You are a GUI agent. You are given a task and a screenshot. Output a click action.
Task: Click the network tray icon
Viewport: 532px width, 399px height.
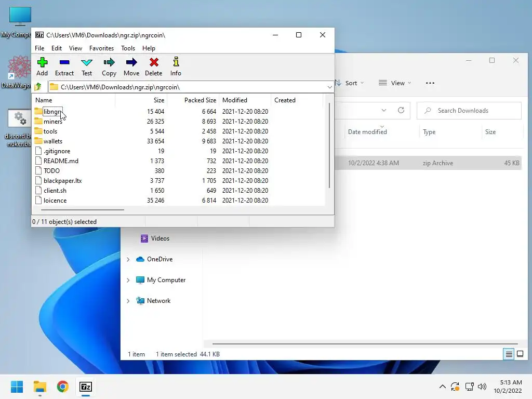click(x=469, y=387)
